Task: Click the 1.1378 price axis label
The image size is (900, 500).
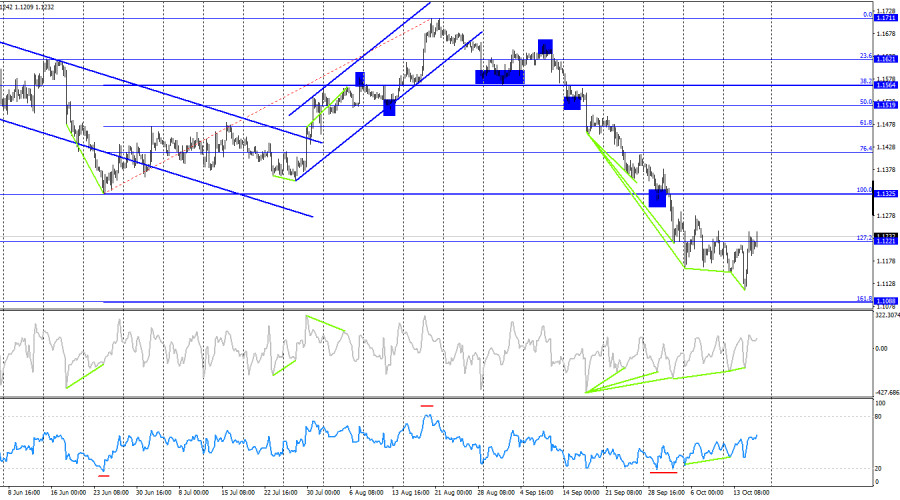Action: tap(886, 170)
